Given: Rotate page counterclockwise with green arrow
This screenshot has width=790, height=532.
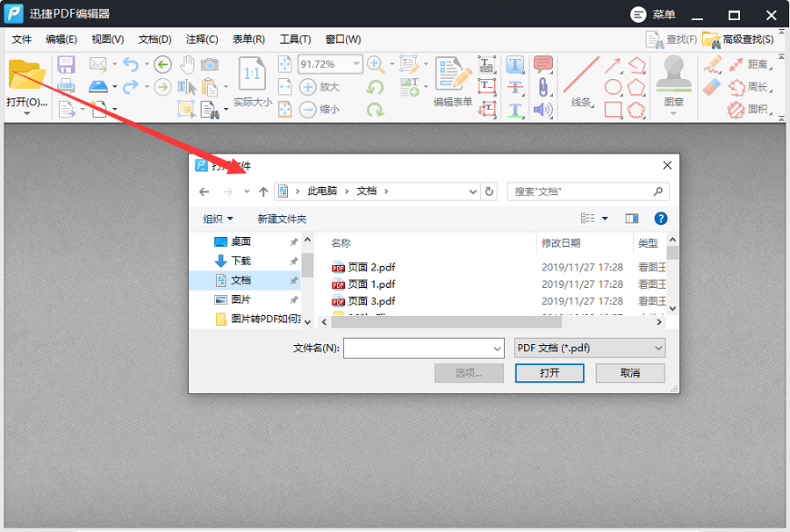Looking at the screenshot, I should (x=375, y=87).
